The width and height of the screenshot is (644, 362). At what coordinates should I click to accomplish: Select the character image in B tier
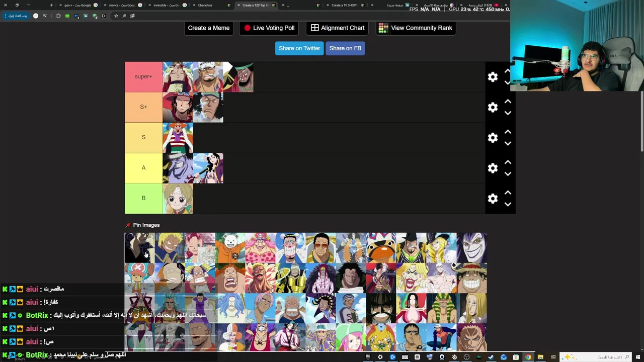(178, 199)
